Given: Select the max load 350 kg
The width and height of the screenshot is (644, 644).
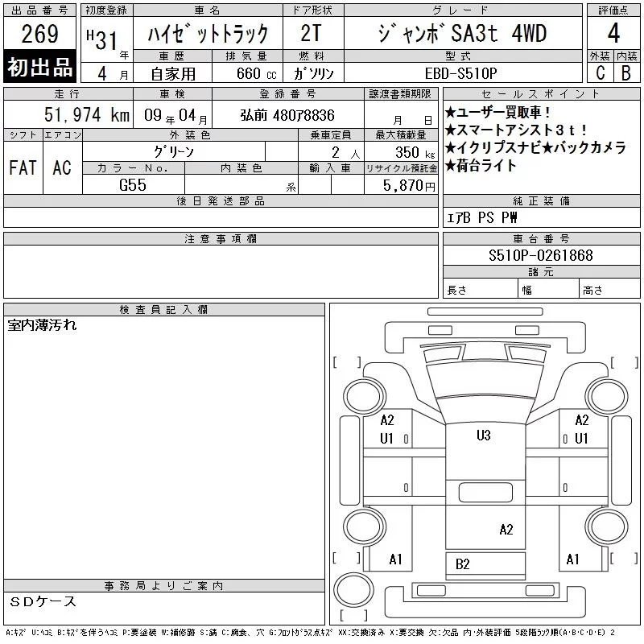Looking at the screenshot, I should click(x=415, y=152).
